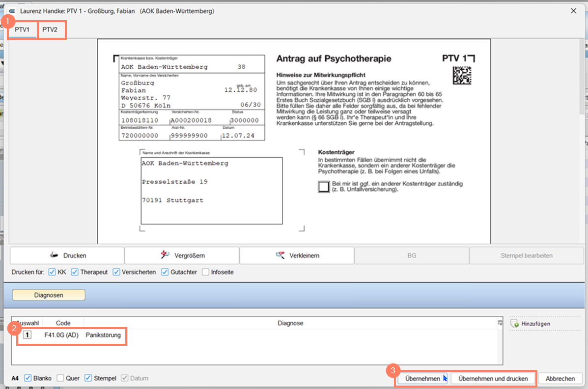
Task: Toggle the Versicherten checkbox
Action: pos(116,272)
